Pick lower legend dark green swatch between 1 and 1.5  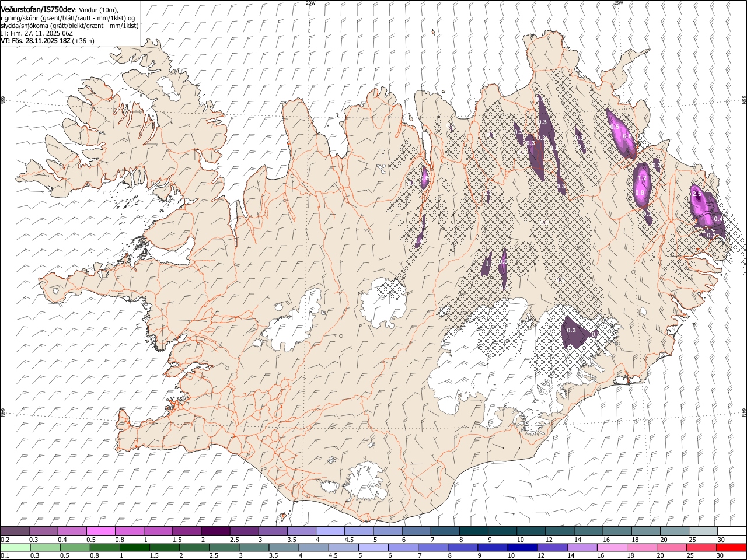tap(135, 548)
